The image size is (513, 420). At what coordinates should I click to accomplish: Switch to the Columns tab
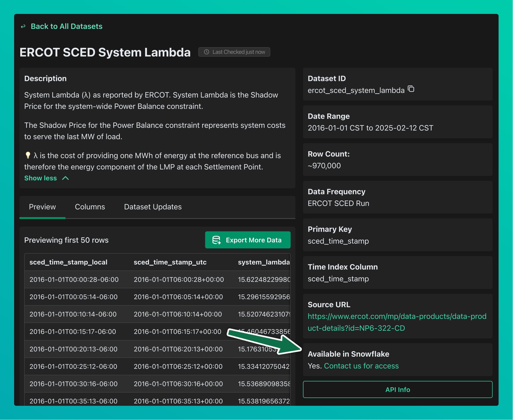coord(90,207)
